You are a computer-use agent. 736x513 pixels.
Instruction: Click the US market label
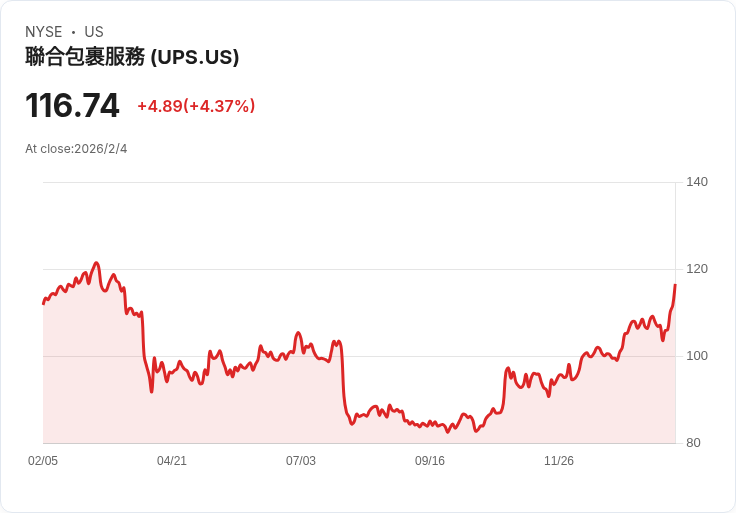click(94, 32)
